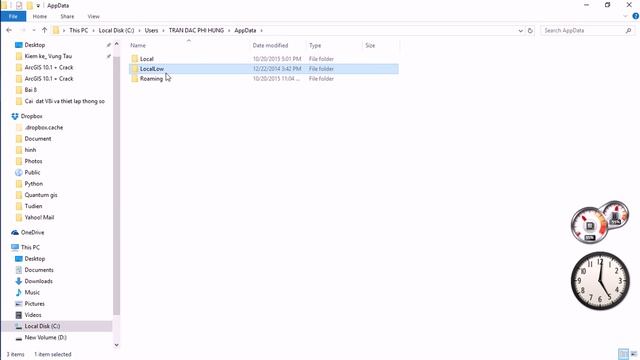This screenshot has width=640, height=360.
Task: Open the recent locations dropdown arrow
Action: (34, 31)
